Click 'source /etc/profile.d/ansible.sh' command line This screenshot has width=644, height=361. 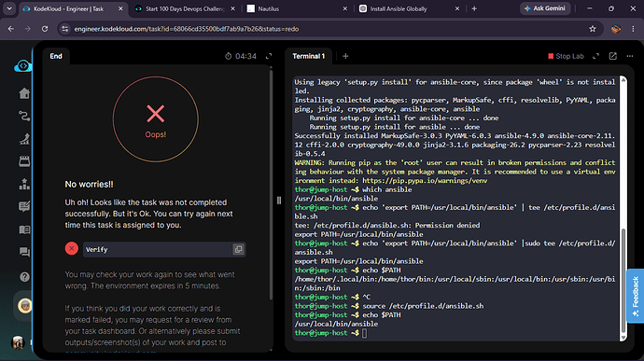(x=423, y=306)
